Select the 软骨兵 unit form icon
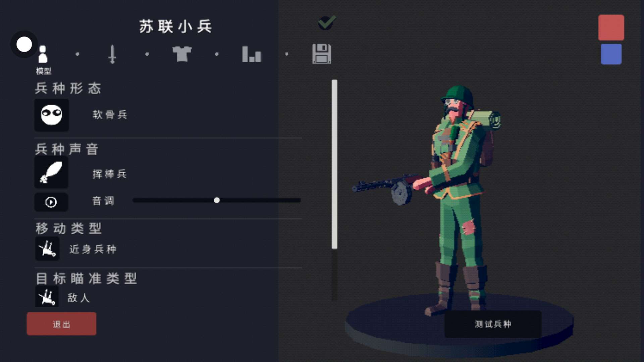Screen dimensions: 644x362 click(x=51, y=115)
